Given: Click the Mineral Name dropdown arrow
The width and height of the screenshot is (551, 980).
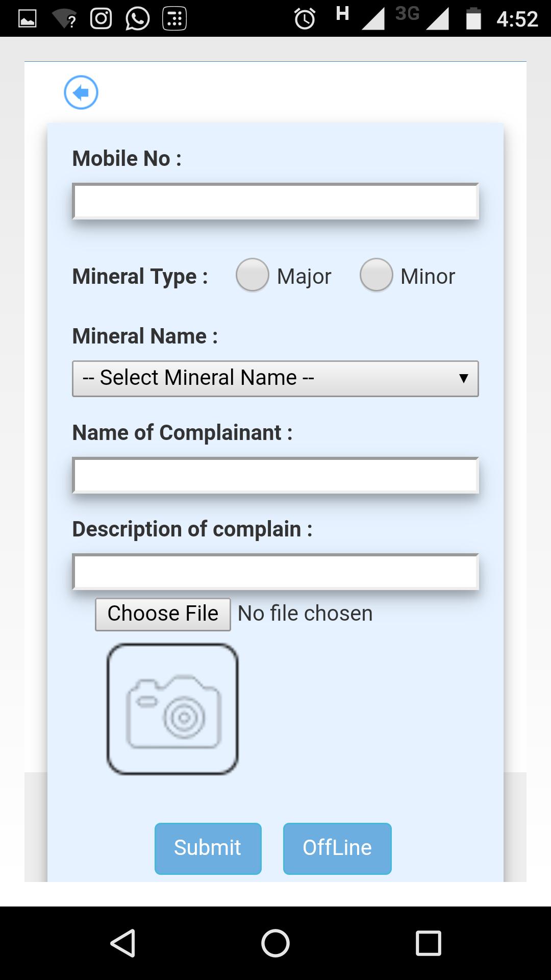Looking at the screenshot, I should pyautogui.click(x=463, y=379).
